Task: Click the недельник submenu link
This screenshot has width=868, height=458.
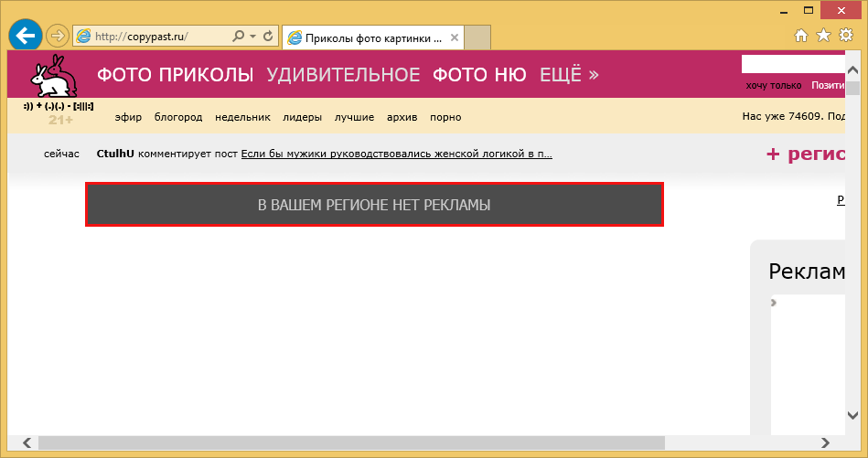Action: tap(242, 117)
